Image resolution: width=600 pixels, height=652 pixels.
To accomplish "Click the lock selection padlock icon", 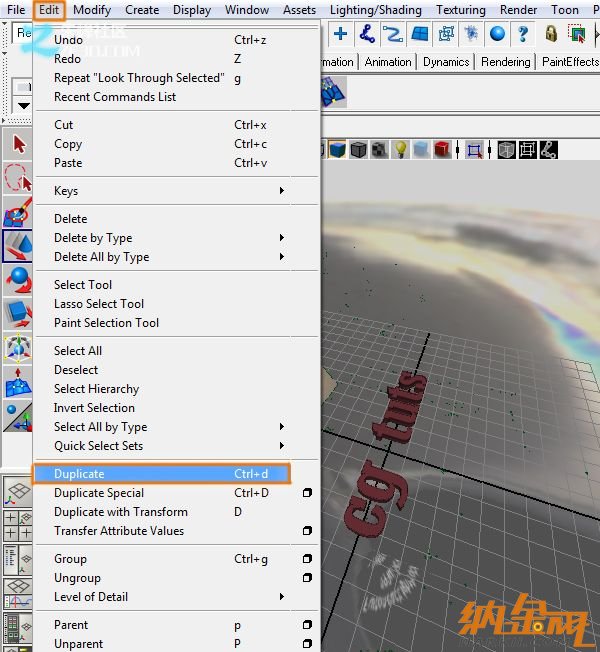I will [x=550, y=34].
